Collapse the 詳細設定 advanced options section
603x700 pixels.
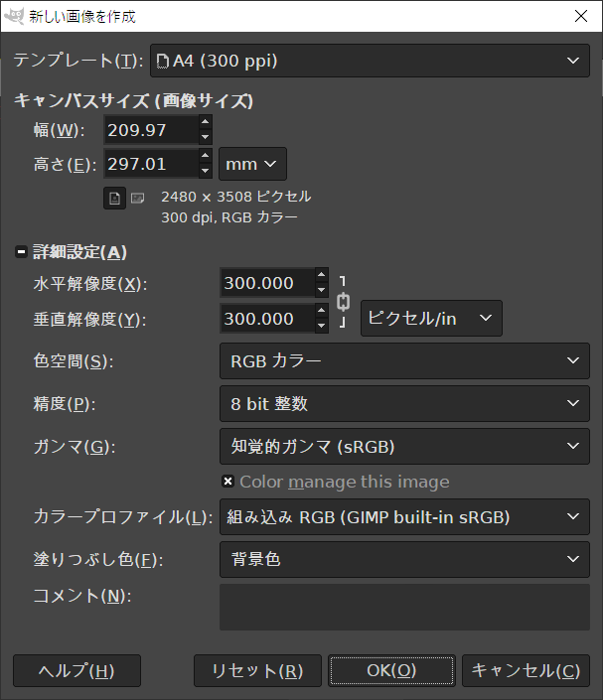coord(21,252)
